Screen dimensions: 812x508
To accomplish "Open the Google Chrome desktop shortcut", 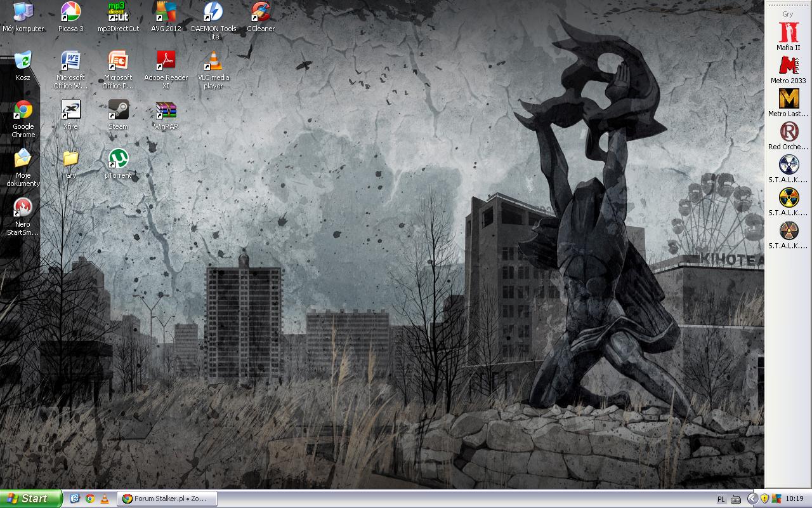I will [23, 119].
